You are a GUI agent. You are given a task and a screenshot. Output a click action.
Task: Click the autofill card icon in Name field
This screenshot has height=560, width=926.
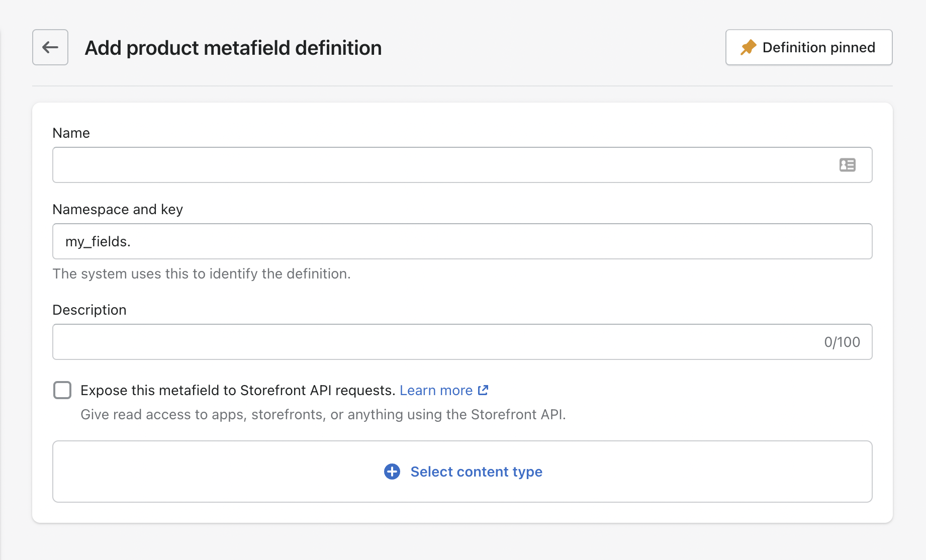pos(847,165)
